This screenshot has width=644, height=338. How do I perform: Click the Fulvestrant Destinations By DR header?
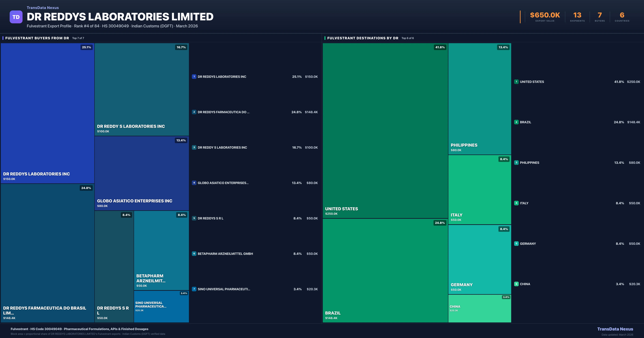tap(363, 38)
